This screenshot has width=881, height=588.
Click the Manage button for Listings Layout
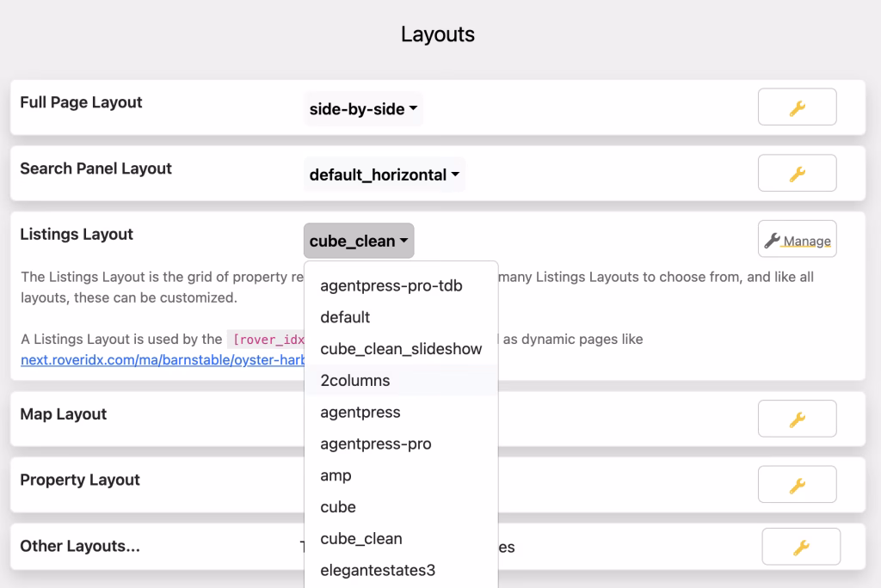point(797,240)
